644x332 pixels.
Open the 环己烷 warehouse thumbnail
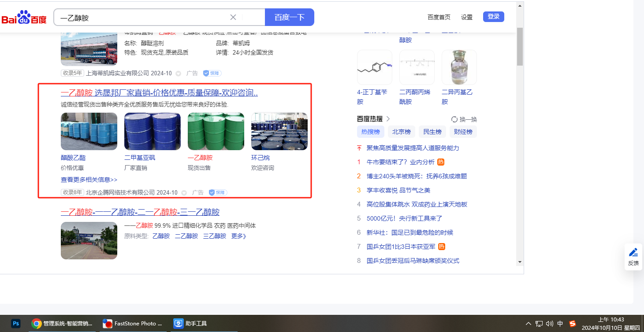tap(279, 132)
